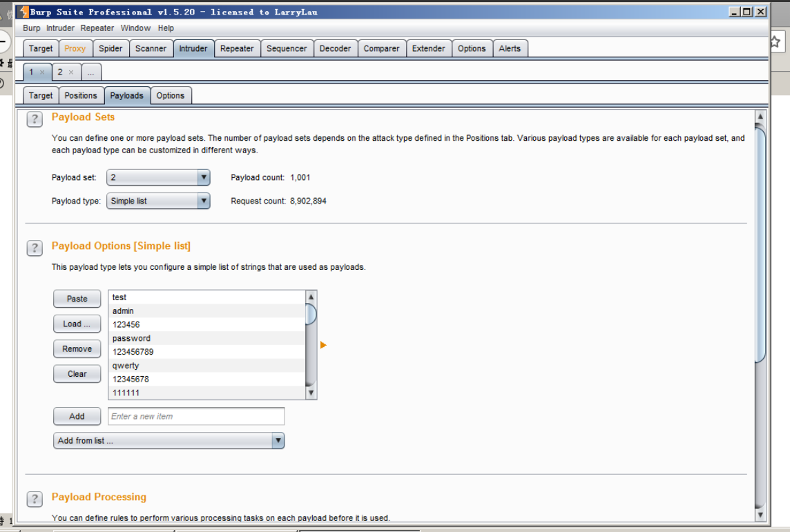Viewport: 790px width, 532px height.
Task: Select Intruder attack tab 1
Action: tap(31, 72)
